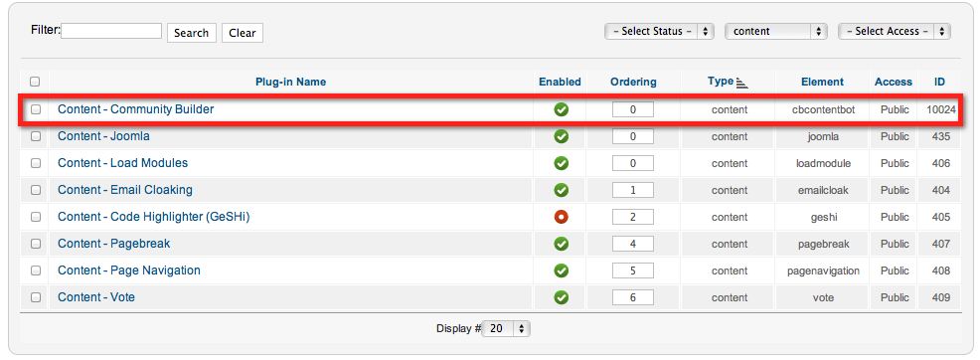This screenshot has width=980, height=360.
Task: Check the select-all checkbox in header
Action: click(x=35, y=82)
